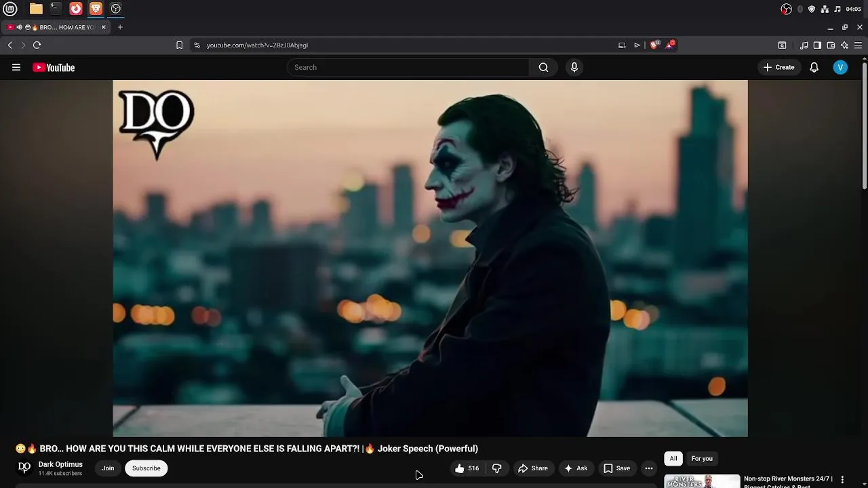The width and height of the screenshot is (868, 488).
Task: Open the YouTube guide hamburger menu
Action: [x=16, y=67]
